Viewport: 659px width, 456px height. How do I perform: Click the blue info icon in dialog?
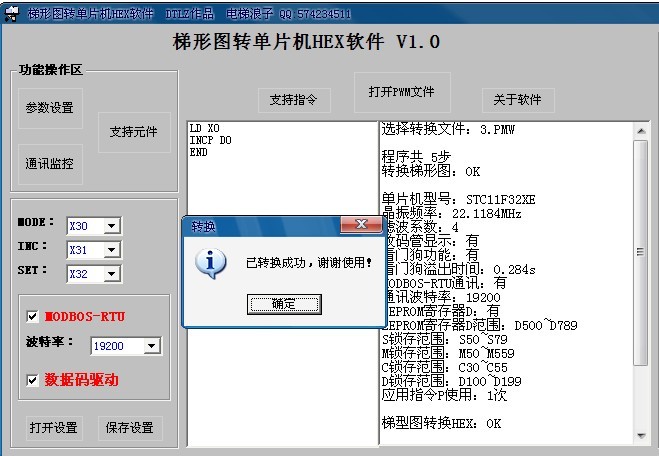(x=209, y=263)
